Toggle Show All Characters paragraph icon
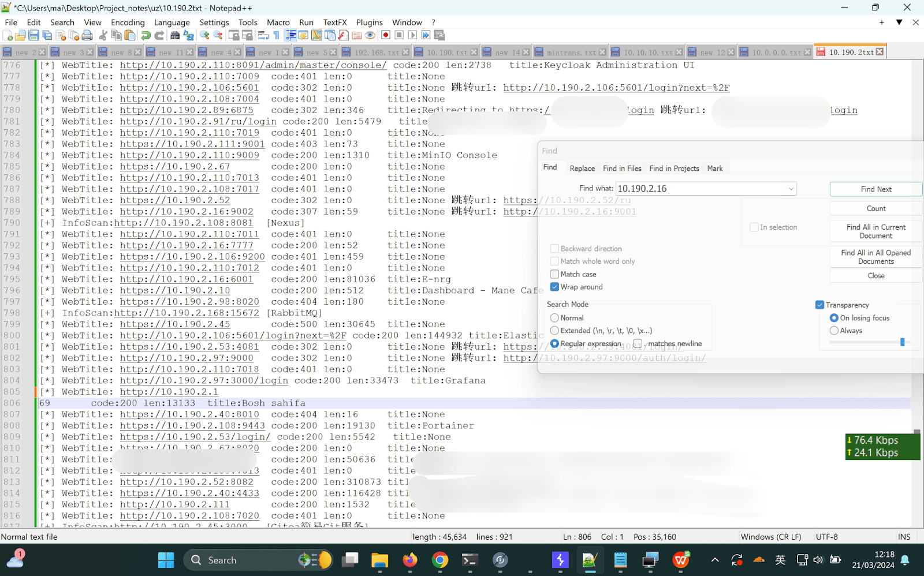This screenshot has width=924, height=576. tap(276, 35)
